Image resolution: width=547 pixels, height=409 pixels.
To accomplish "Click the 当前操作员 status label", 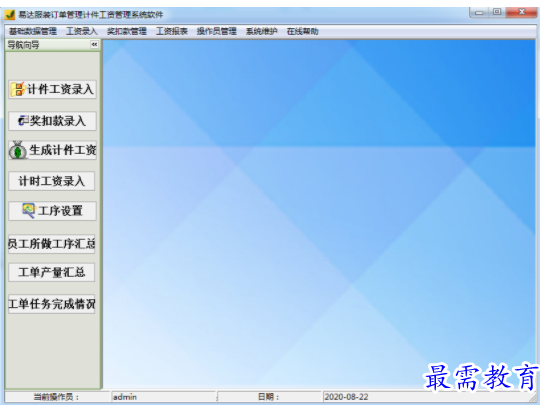I will coord(57,397).
